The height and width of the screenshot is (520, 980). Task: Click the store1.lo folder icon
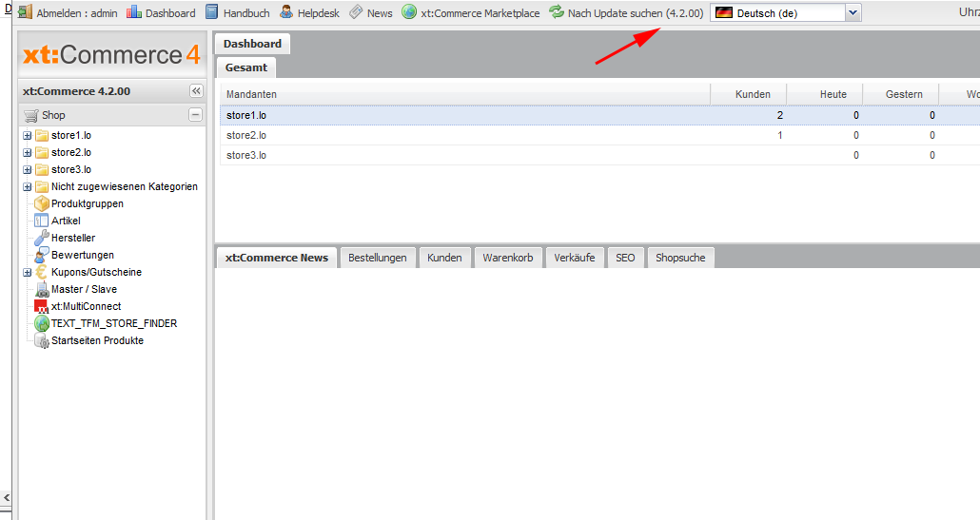click(x=42, y=135)
